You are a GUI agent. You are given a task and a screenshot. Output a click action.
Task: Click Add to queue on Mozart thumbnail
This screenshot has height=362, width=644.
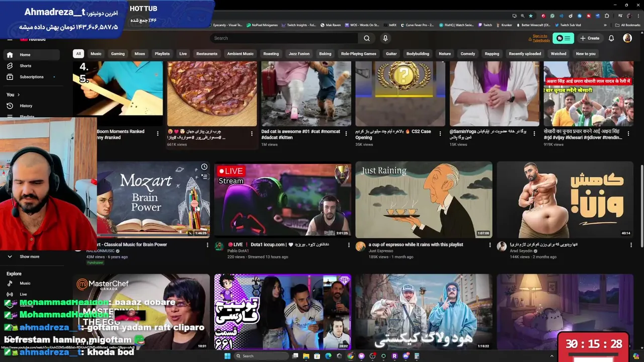click(x=204, y=176)
